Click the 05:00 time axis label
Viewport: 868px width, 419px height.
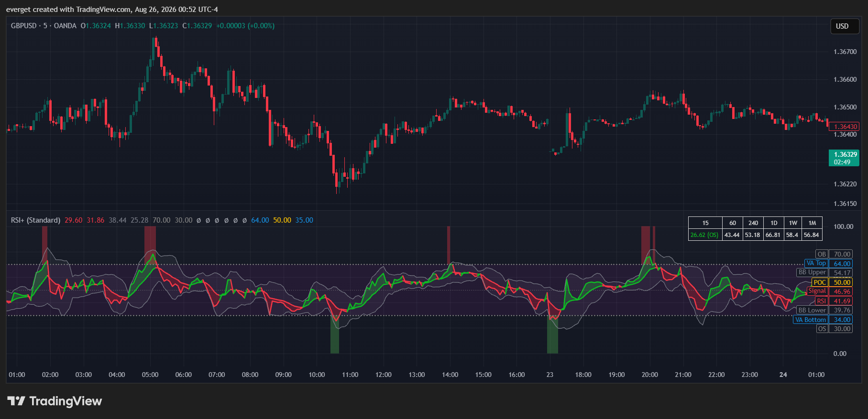150,375
